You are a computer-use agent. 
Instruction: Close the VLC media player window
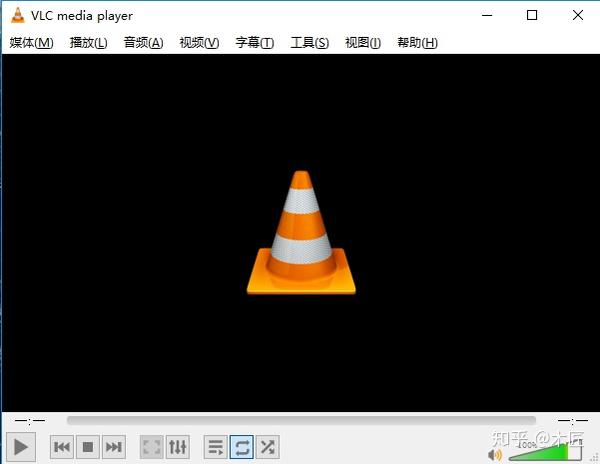pyautogui.click(x=578, y=15)
